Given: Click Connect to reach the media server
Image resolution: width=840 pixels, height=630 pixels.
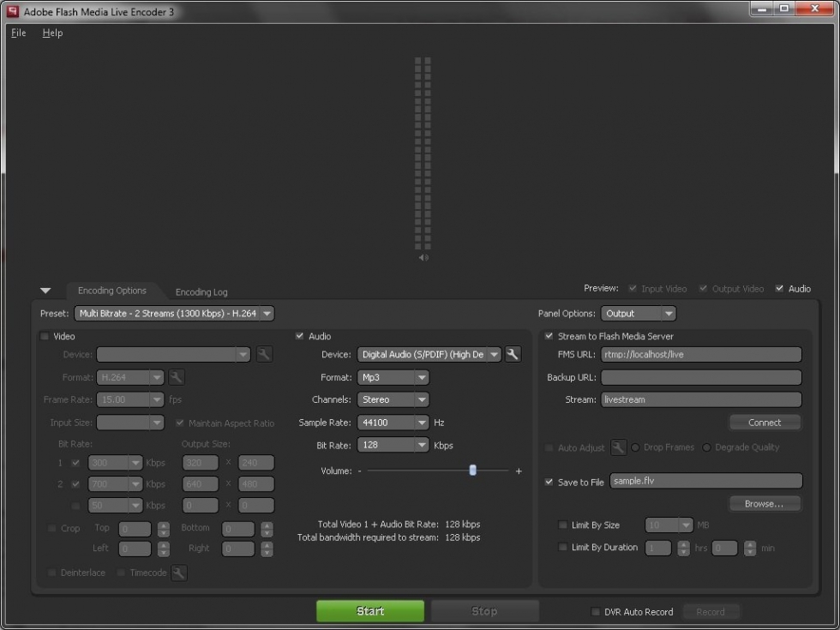Looking at the screenshot, I should click(764, 422).
